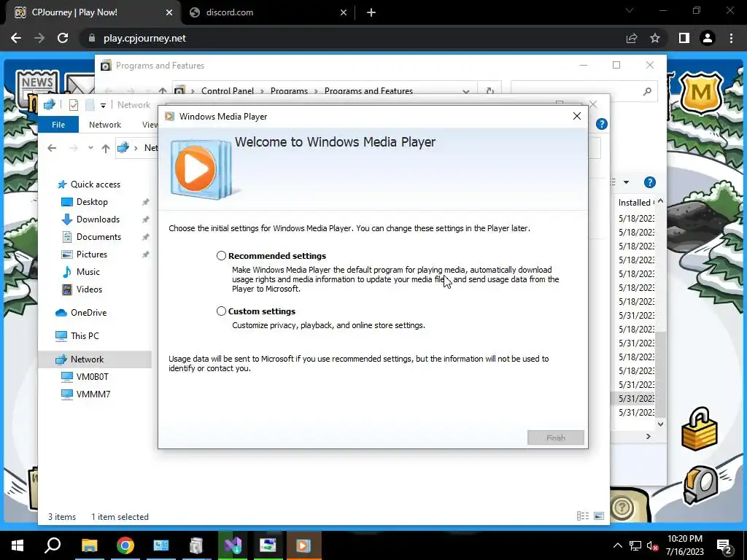Open Quick access in navigation pane
Screen dimensions: 747x560
(x=96, y=184)
